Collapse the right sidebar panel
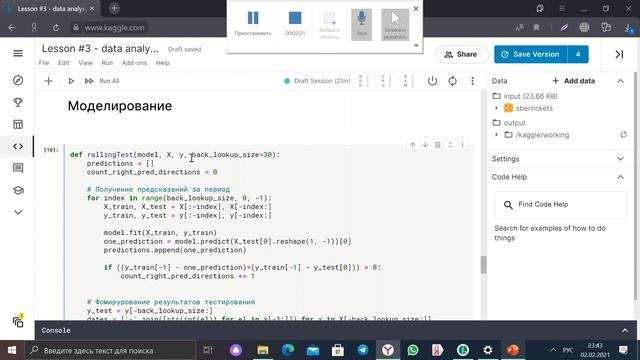The width and height of the screenshot is (640, 360). pos(619,54)
